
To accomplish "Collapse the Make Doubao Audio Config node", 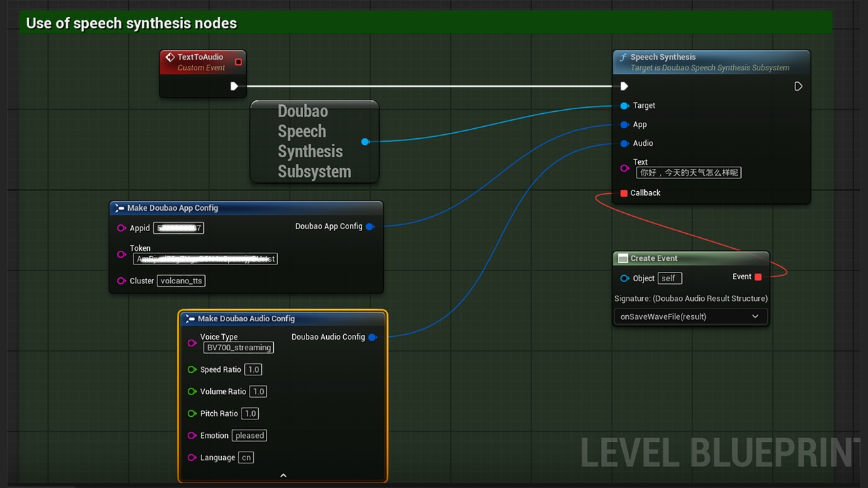I will click(x=283, y=475).
